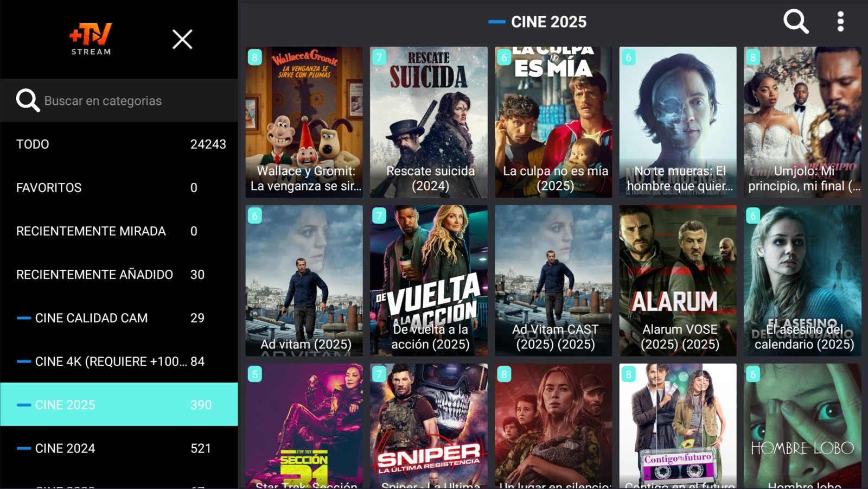Select the TODO category
Image resolution: width=868 pixels, height=489 pixels.
[119, 144]
